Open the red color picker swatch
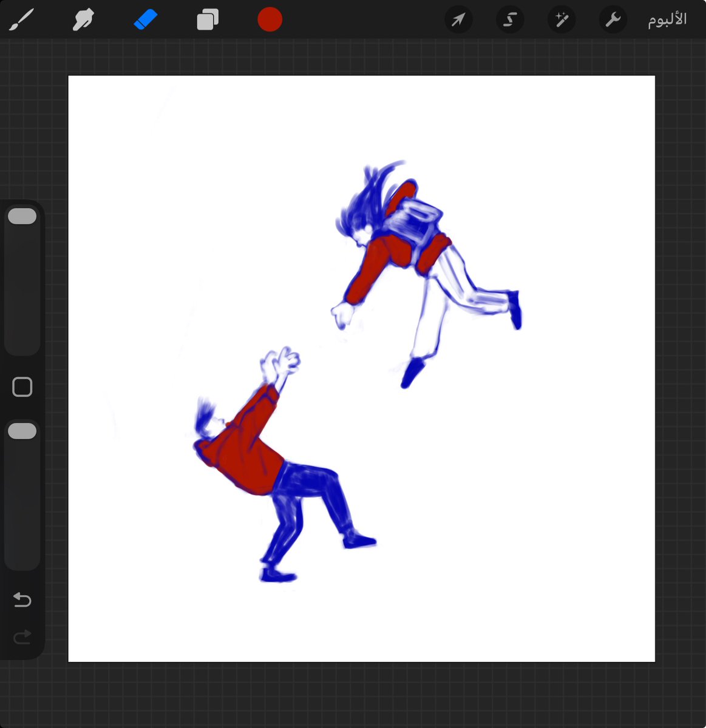The width and height of the screenshot is (706, 728). pyautogui.click(x=270, y=19)
